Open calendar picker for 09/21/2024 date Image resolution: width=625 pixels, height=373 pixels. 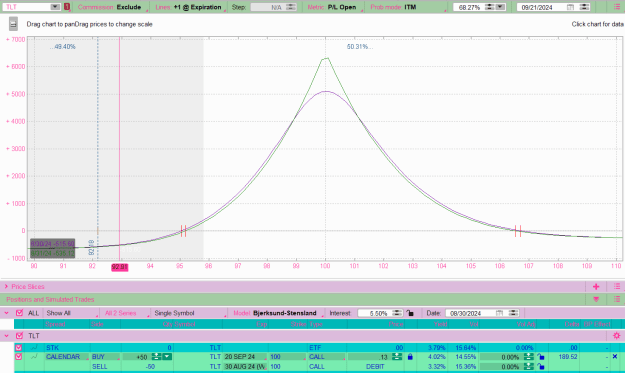click(x=570, y=7)
